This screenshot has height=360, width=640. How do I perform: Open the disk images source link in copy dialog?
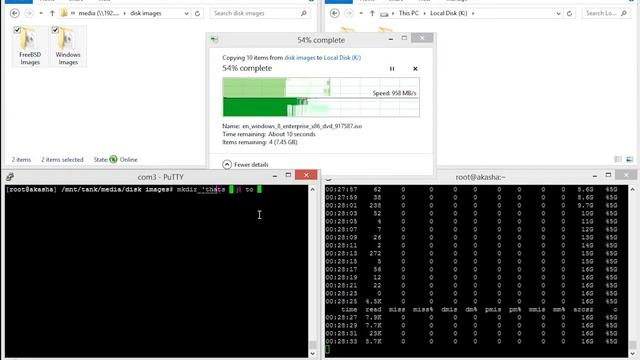coord(300,58)
